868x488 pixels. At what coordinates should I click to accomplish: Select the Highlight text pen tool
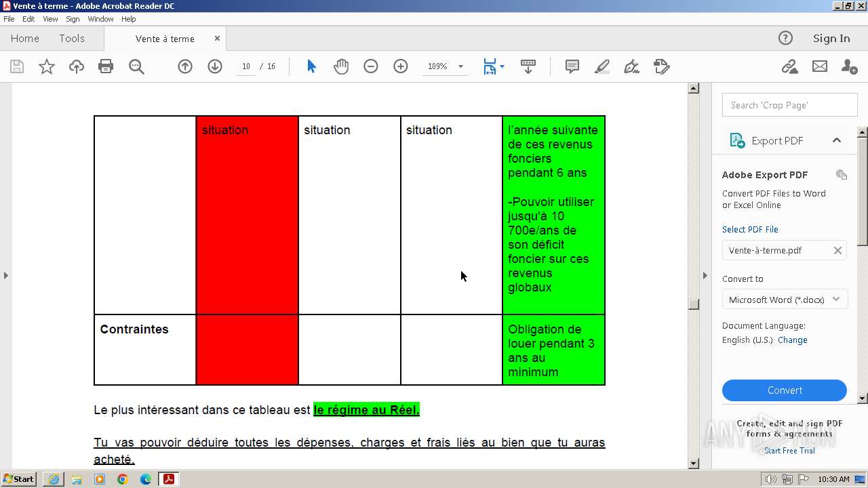(x=602, y=66)
